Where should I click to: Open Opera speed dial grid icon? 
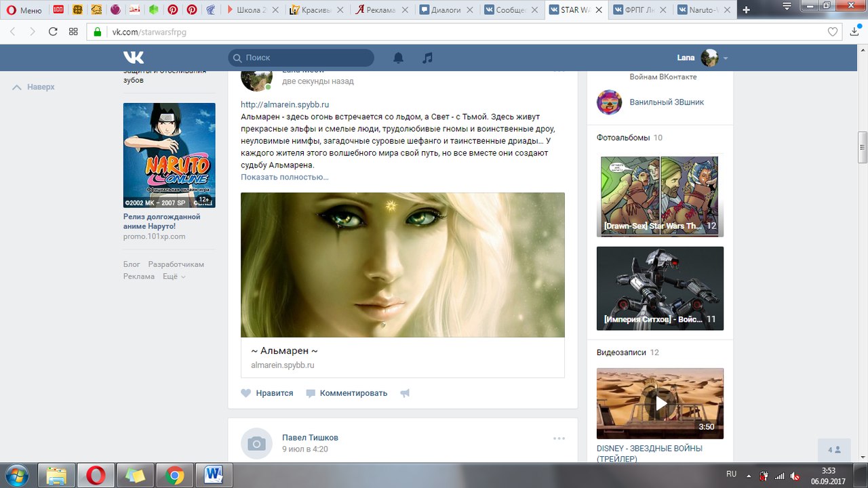click(x=73, y=32)
